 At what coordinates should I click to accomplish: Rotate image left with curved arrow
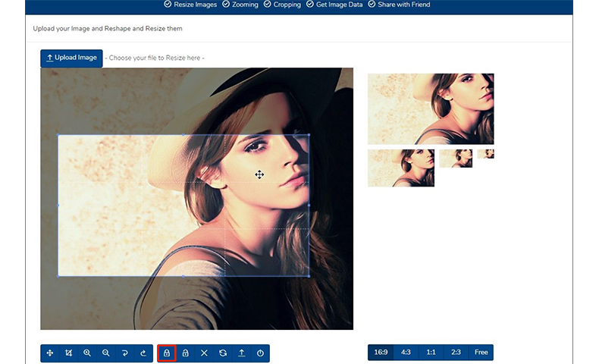124,353
